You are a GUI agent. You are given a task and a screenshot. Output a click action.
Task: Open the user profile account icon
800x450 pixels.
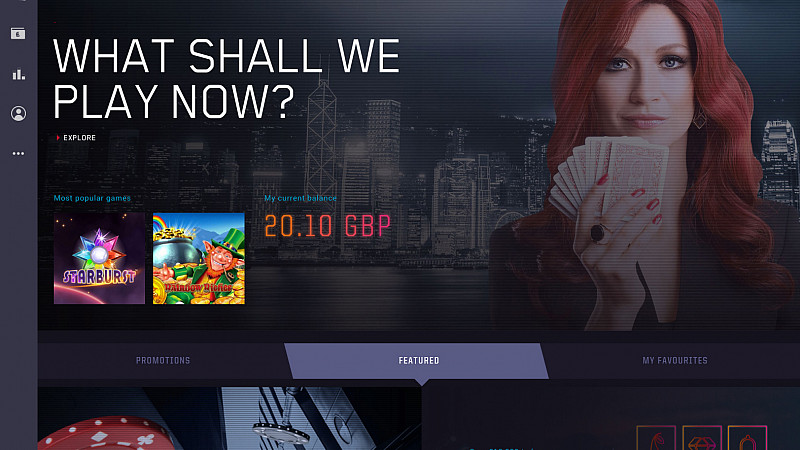(18, 113)
